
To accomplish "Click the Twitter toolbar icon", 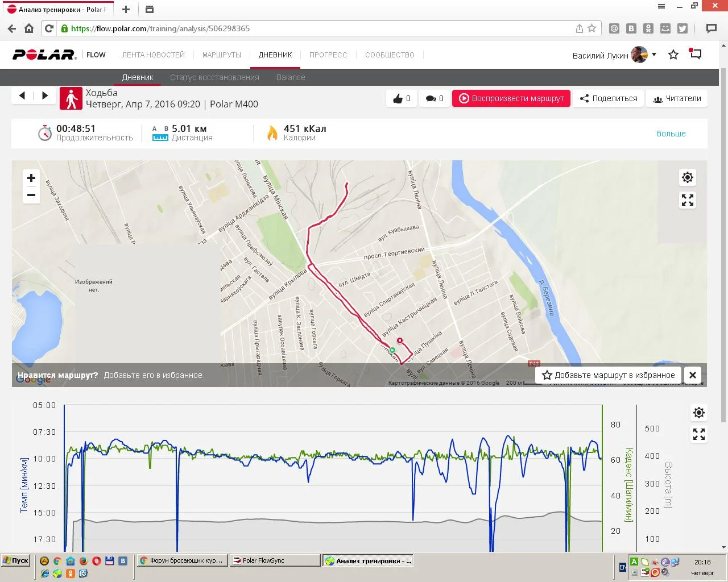I will [x=682, y=28].
